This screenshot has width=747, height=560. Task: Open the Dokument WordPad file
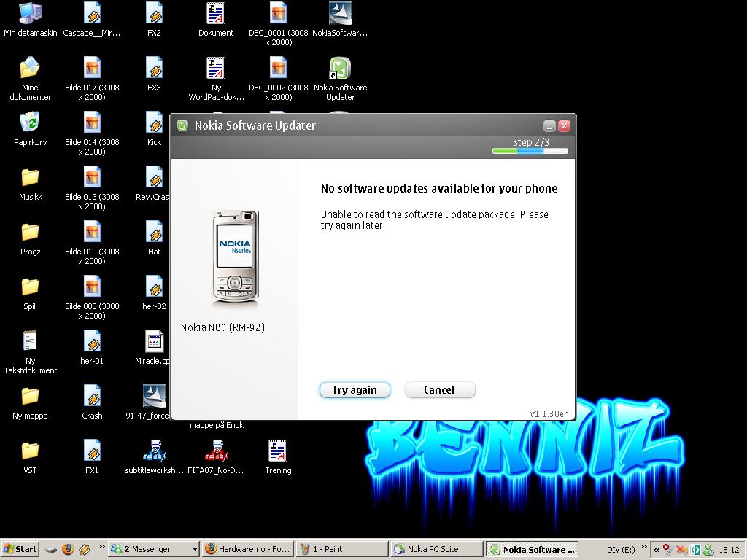216,20
